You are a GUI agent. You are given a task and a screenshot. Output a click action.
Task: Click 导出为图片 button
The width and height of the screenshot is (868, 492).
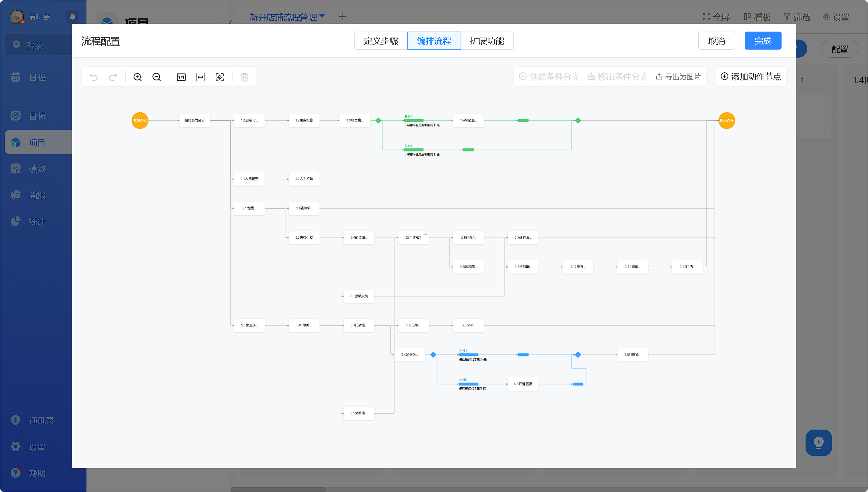point(678,76)
